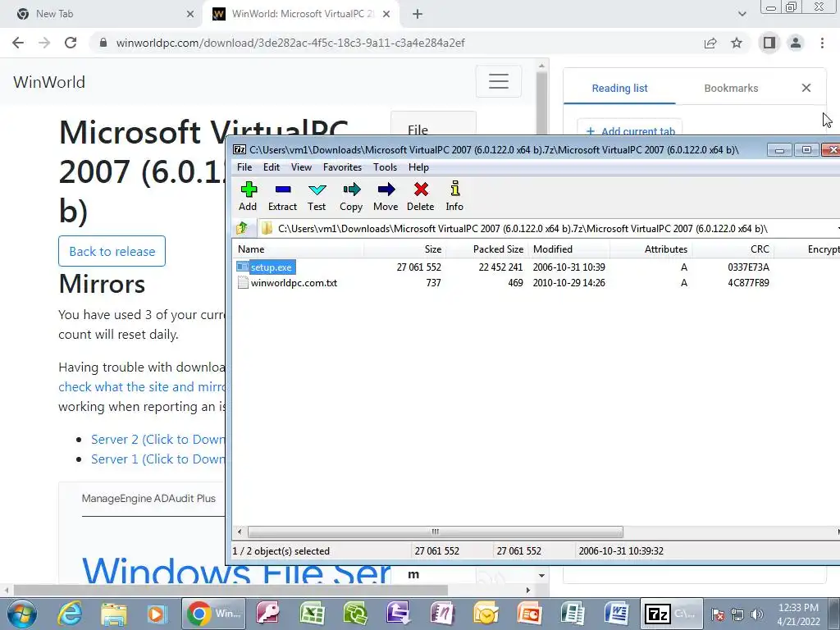
Task: Reload the WinWorld page
Action: coord(71,43)
